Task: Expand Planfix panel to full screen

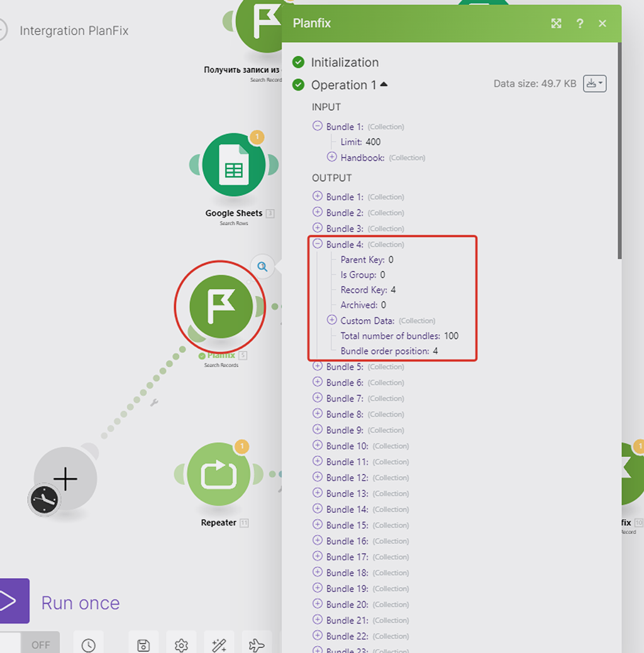Action: tap(556, 23)
